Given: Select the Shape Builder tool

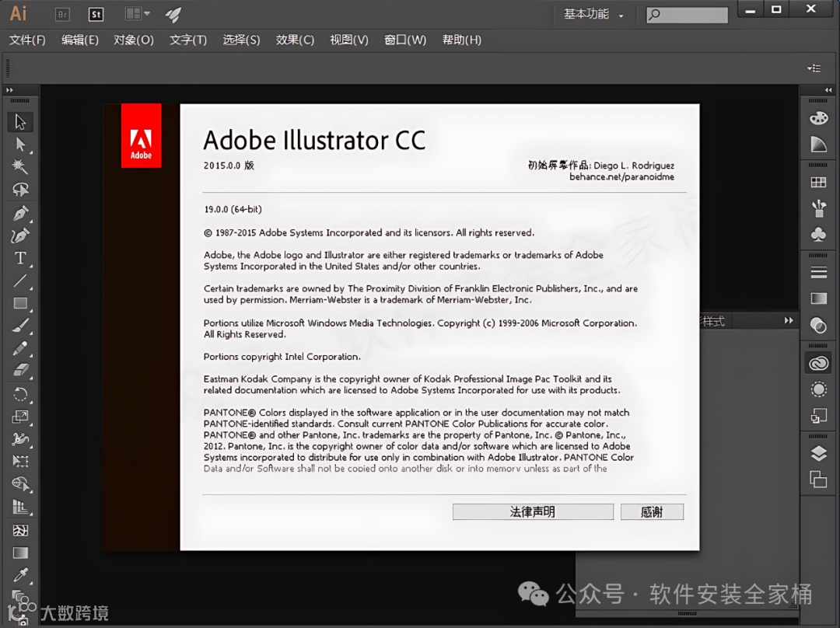Looking at the screenshot, I should coord(20,484).
